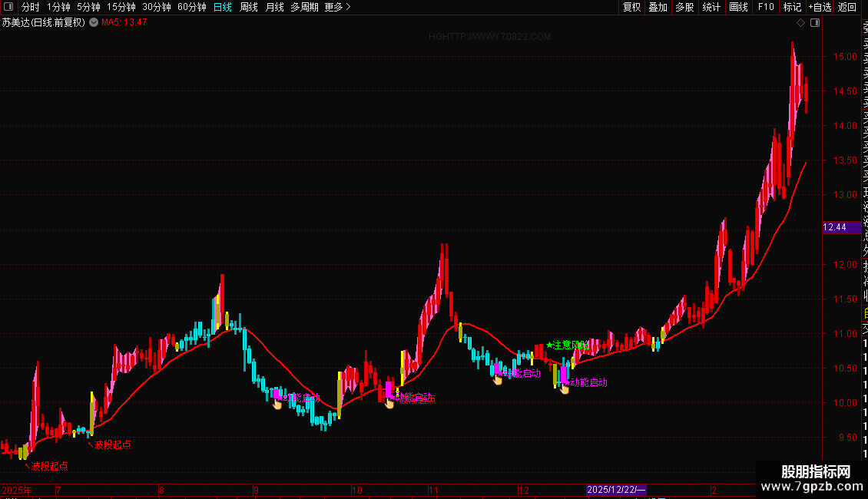Click month 2 on the time axis
Viewport: 868px width, 499px height.
(x=714, y=490)
